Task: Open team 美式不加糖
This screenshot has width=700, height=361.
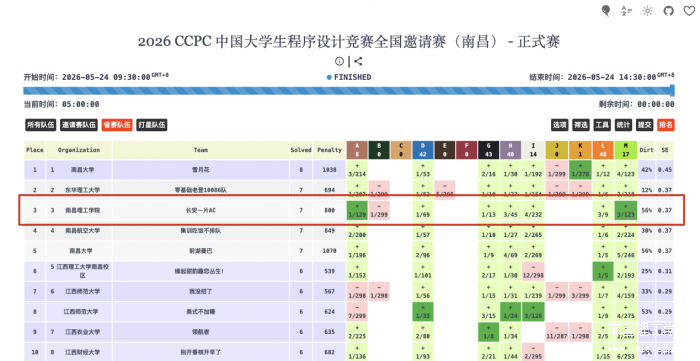Action: 200,311
